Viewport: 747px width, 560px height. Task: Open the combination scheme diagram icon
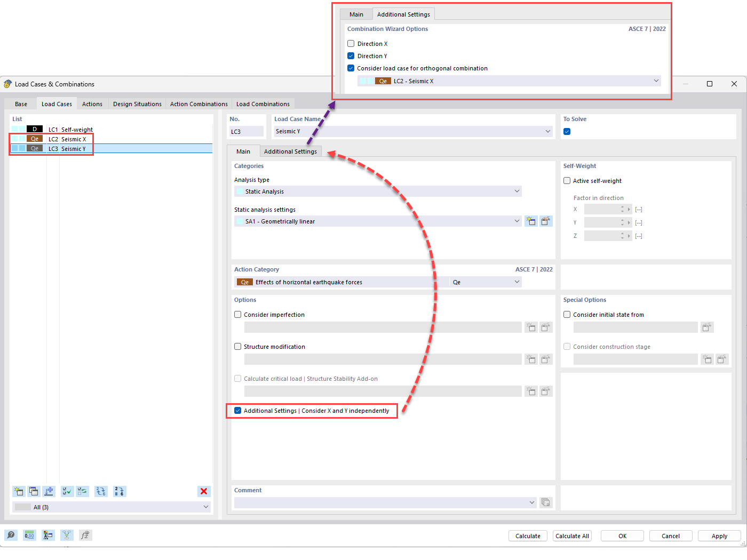point(67,535)
